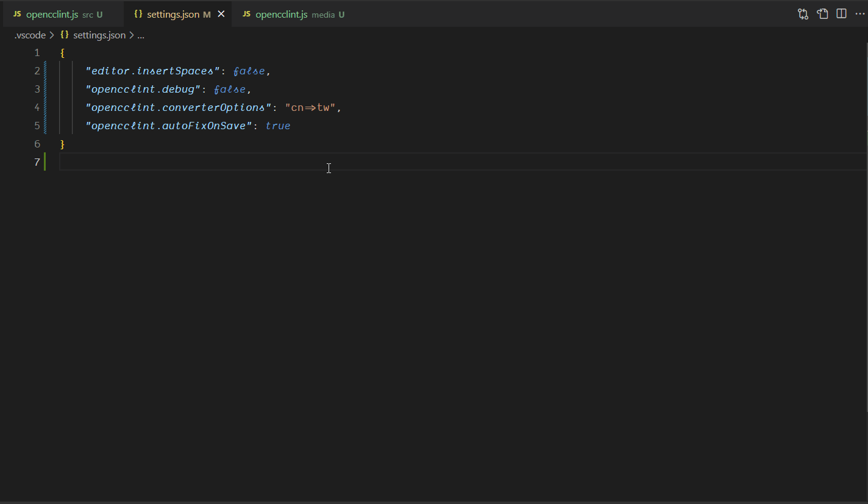Screen dimensions: 868x504
Task: Click the {} icon on the settings.json tab
Action: (137, 13)
